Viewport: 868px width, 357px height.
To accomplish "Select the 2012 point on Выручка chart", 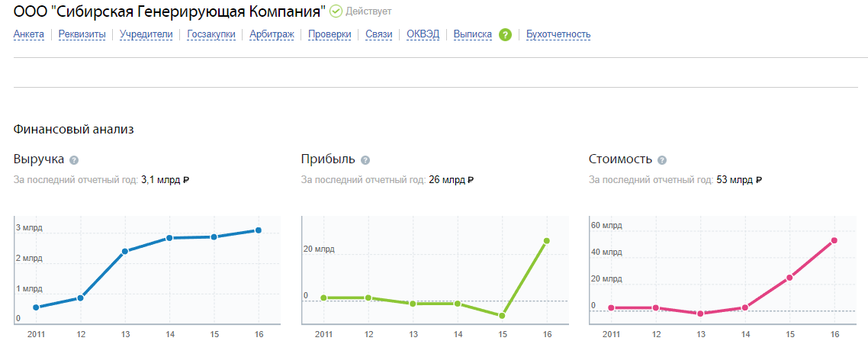I will [80, 297].
